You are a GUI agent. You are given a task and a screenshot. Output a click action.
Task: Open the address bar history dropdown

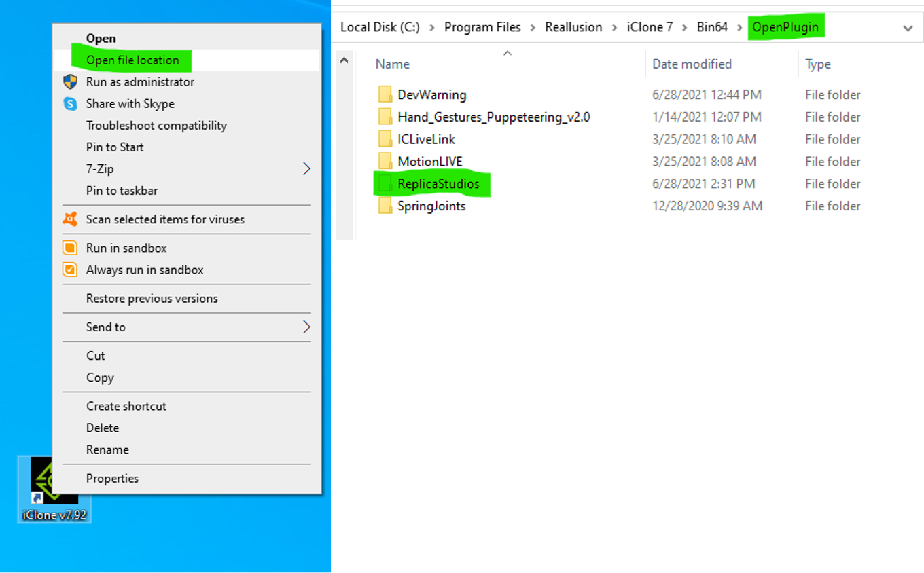(x=908, y=28)
